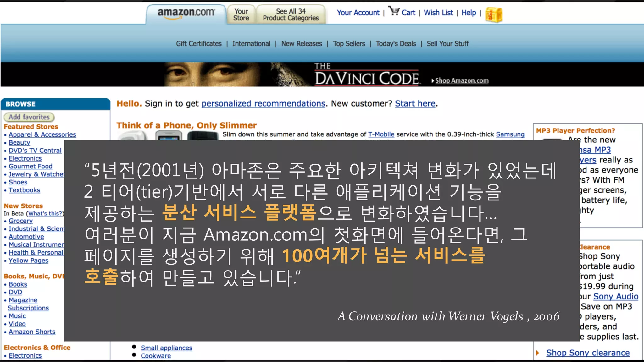Open the Video link

coord(17,324)
